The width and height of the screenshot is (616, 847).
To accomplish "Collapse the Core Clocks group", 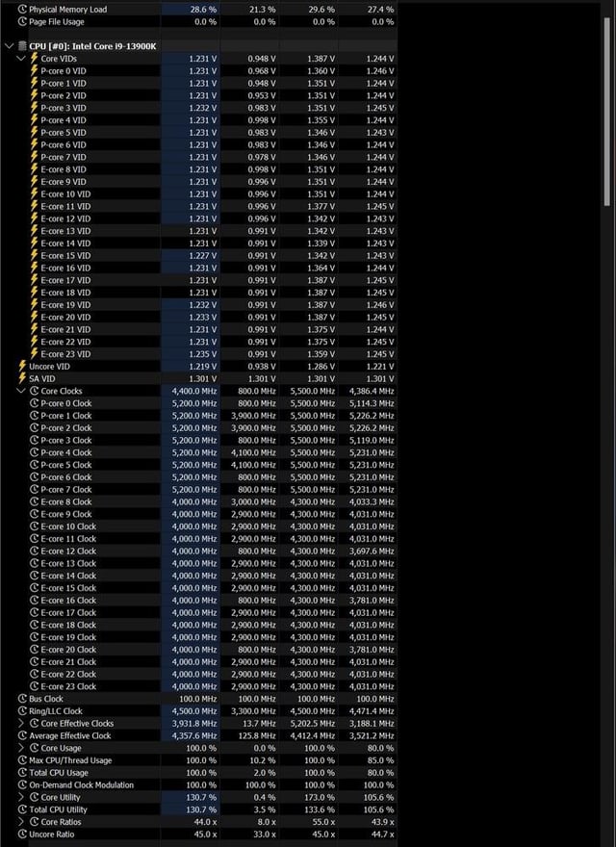I will (21, 391).
